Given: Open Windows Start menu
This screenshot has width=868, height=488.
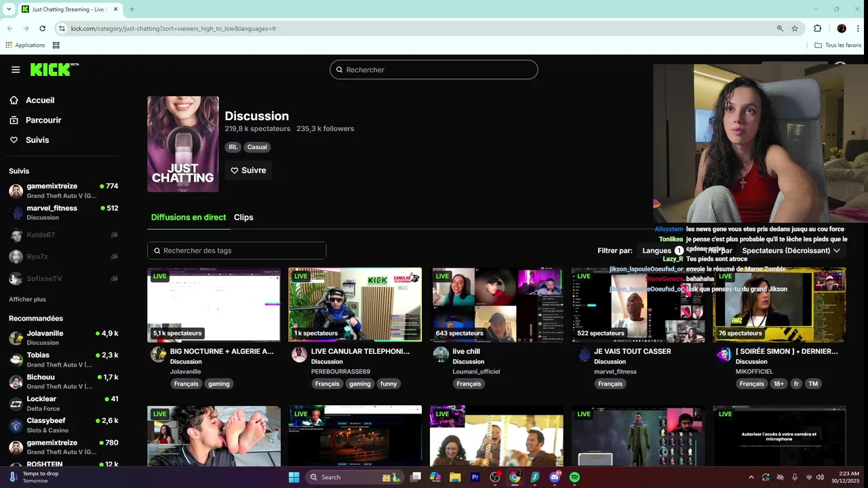Looking at the screenshot, I should click(x=294, y=477).
